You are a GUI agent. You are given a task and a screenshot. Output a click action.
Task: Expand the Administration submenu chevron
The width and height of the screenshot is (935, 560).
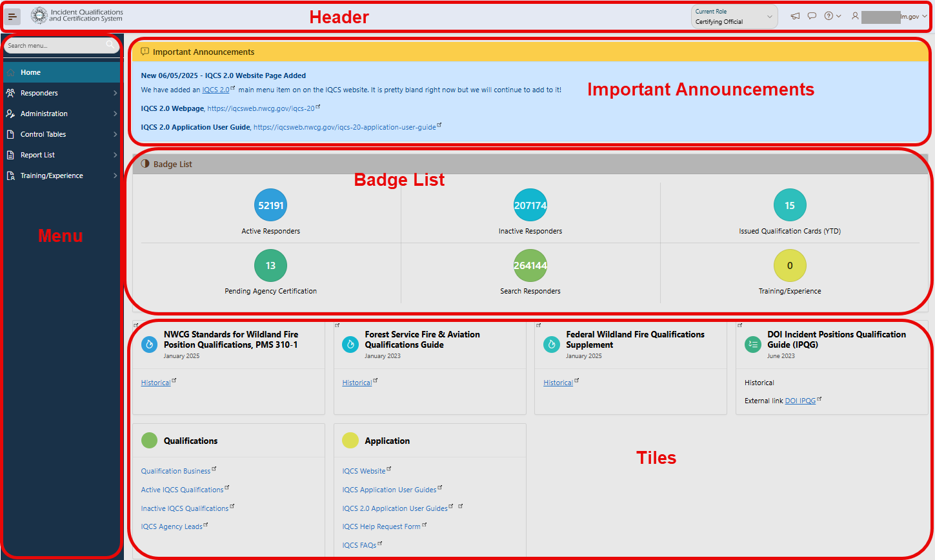pyautogui.click(x=116, y=114)
